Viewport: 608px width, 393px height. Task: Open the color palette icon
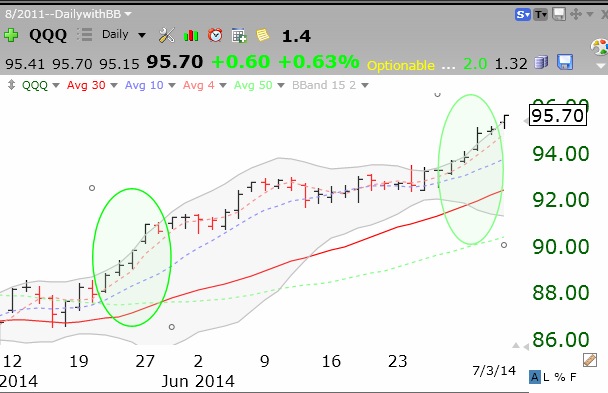(599, 47)
